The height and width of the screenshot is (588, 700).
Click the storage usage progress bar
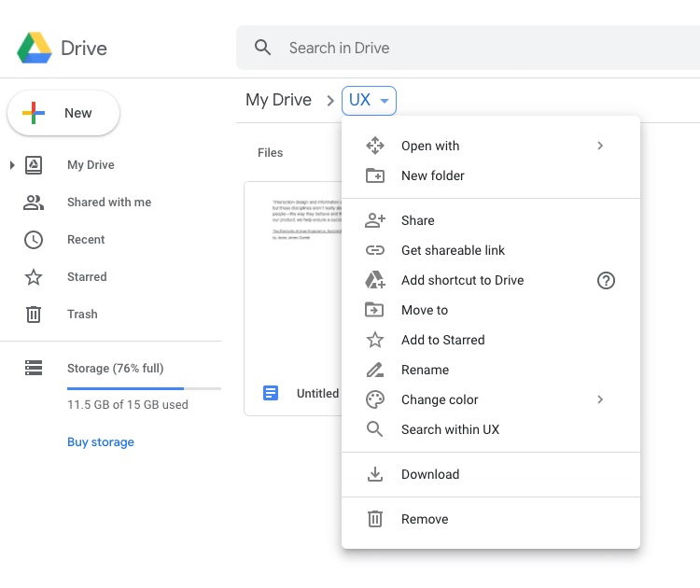tap(144, 387)
